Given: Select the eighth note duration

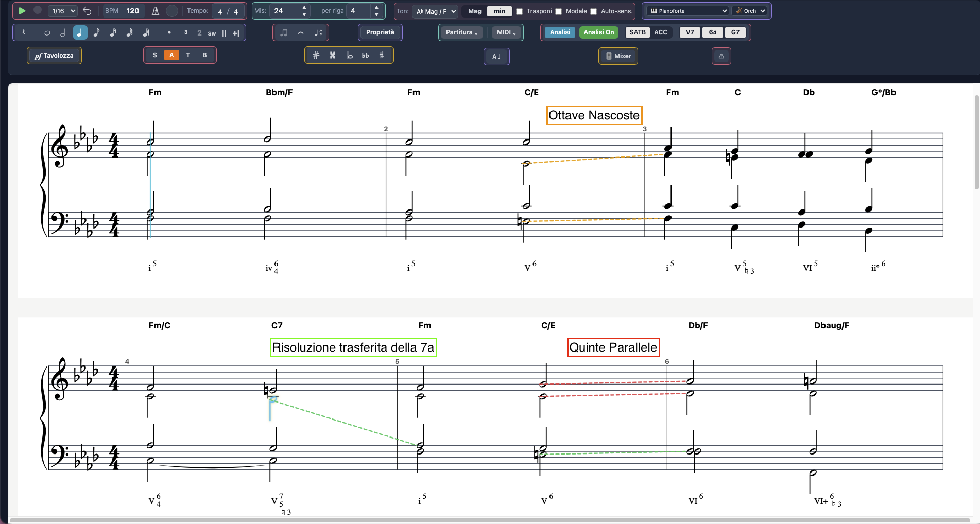Looking at the screenshot, I should 96,32.
